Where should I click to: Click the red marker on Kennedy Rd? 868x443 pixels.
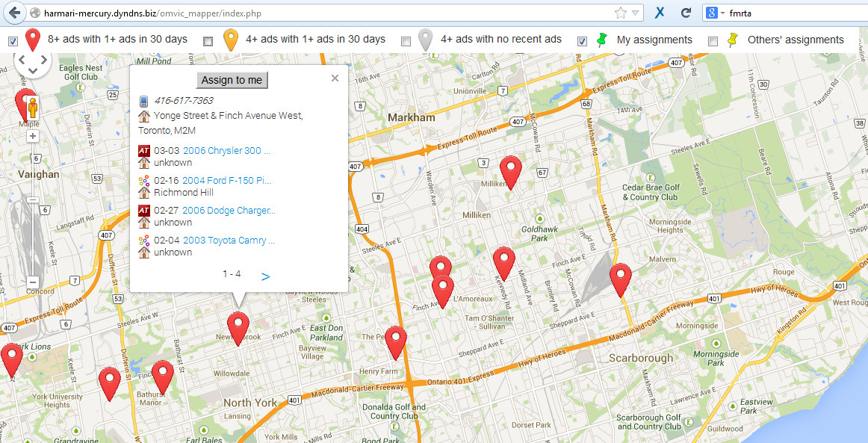click(x=503, y=264)
